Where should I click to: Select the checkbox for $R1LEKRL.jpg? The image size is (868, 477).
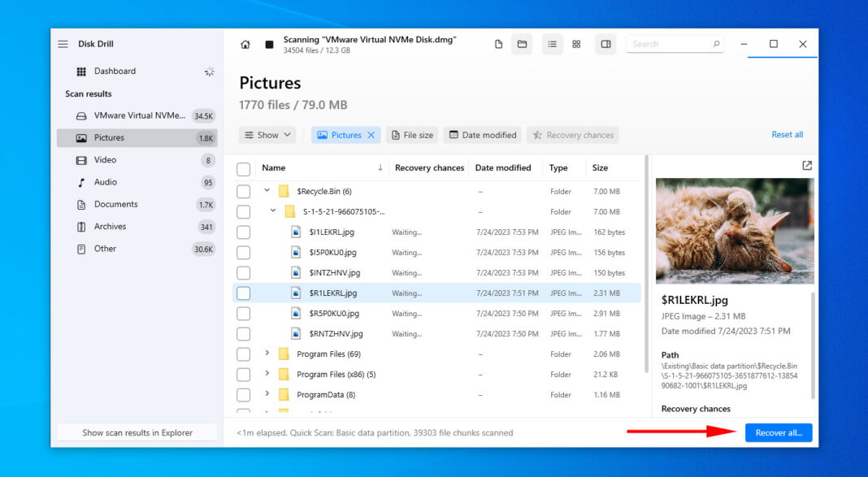(243, 293)
